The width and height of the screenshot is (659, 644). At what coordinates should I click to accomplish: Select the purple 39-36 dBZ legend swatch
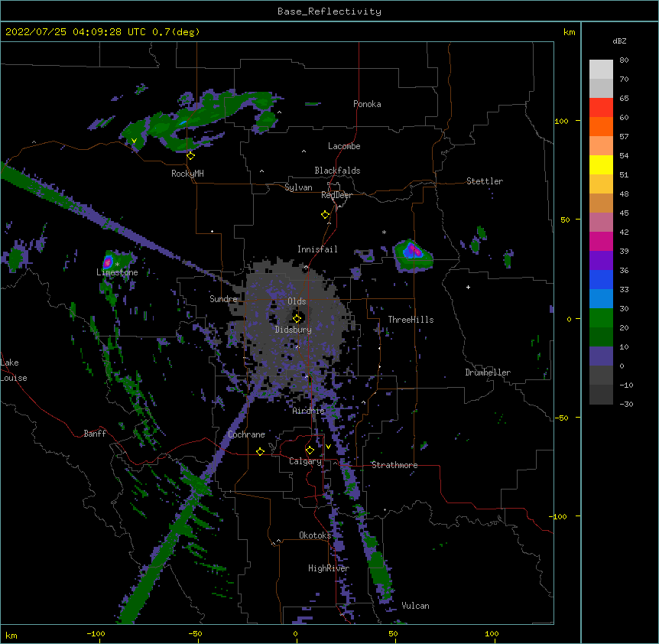[601, 261]
